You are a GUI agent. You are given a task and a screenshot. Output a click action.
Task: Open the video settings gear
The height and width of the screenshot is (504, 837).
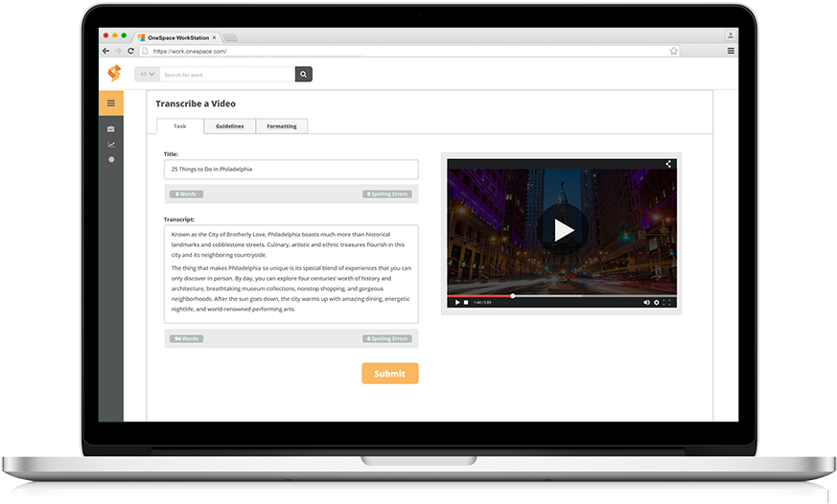pyautogui.click(x=657, y=303)
